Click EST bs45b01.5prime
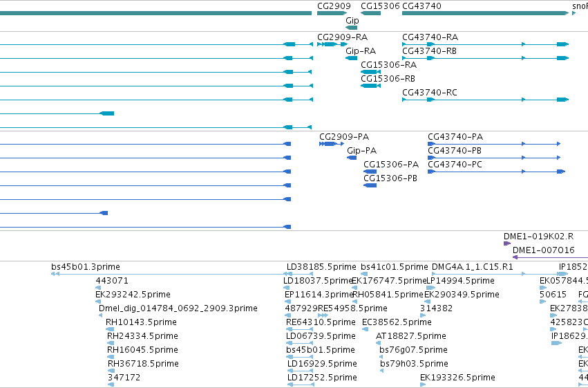Viewport: 588px width, 388px height. (x=320, y=350)
